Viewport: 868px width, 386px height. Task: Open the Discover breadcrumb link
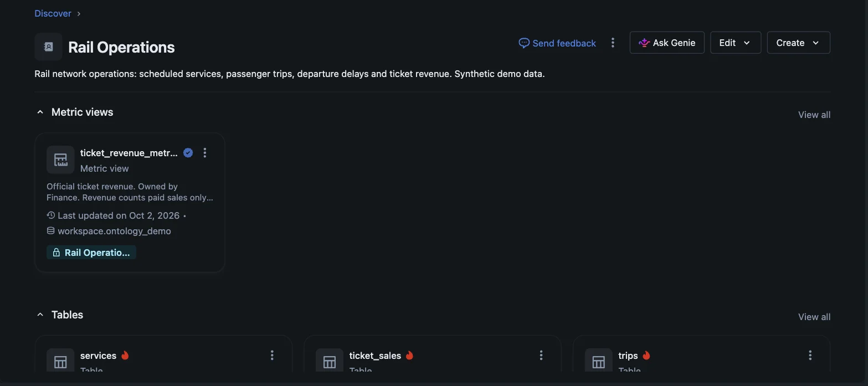pos(53,13)
